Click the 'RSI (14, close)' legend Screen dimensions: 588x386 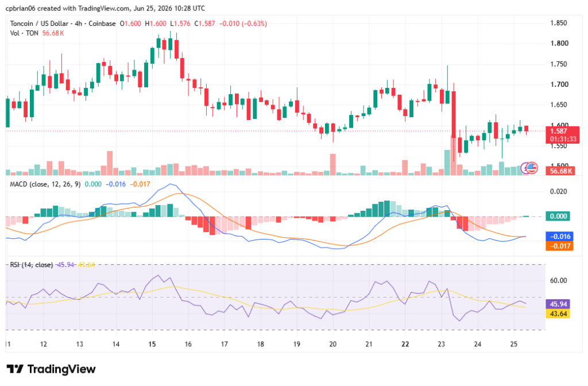pos(32,265)
